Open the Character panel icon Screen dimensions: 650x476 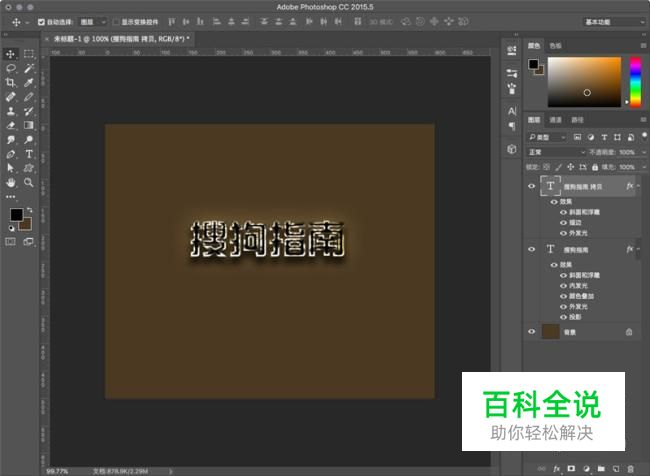point(512,111)
